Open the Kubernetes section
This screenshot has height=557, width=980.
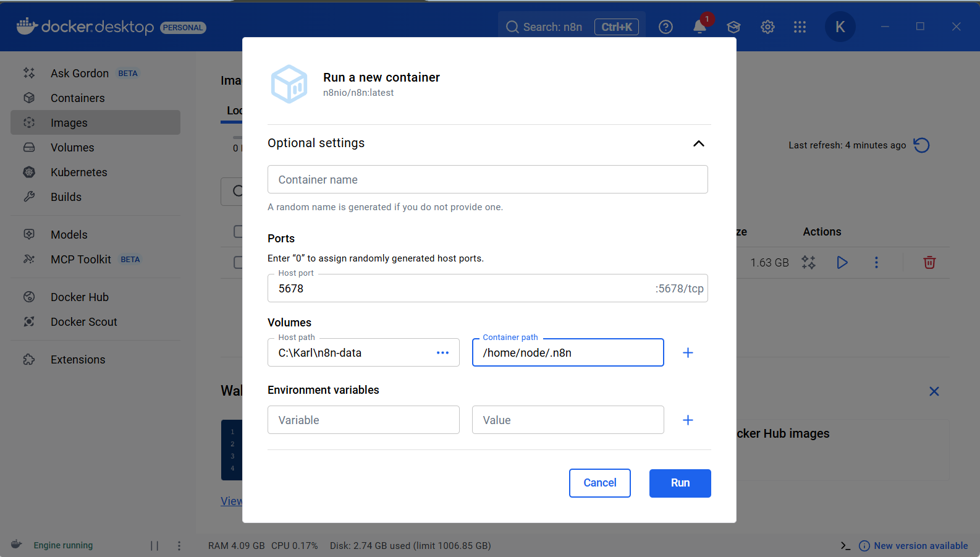[95, 172]
